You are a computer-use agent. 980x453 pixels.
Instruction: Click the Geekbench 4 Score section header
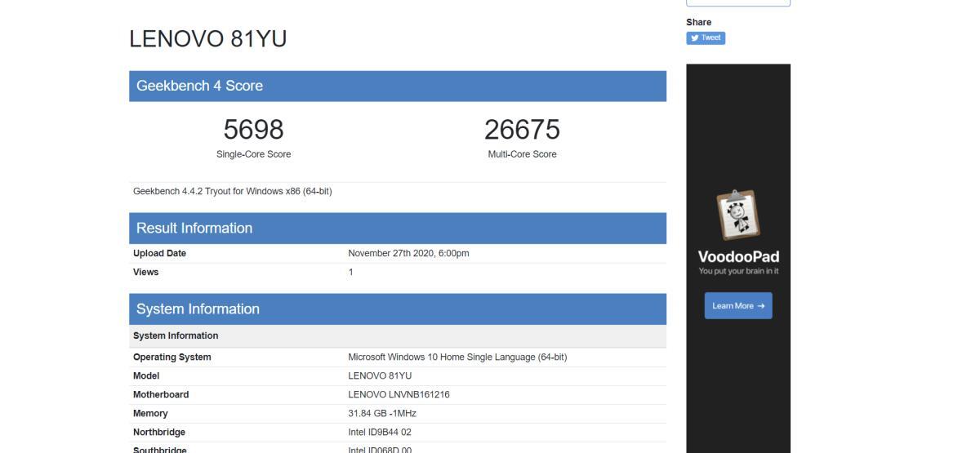(x=398, y=86)
